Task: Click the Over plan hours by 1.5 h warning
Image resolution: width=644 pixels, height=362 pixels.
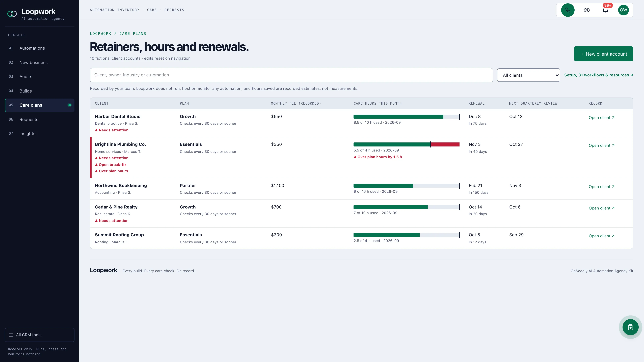Action: (x=378, y=157)
